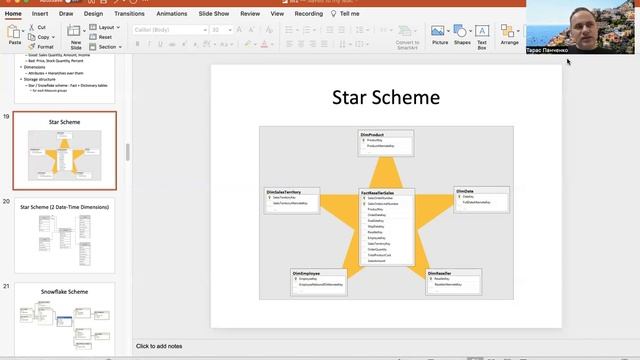This screenshot has height=360, width=640.
Task: Expand the Picture dropdown arrow
Action: 448,31
